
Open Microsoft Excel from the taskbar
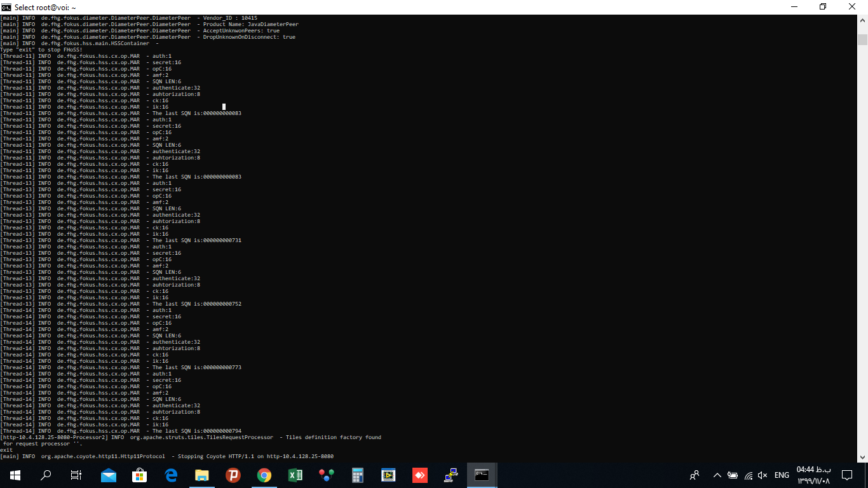click(295, 475)
